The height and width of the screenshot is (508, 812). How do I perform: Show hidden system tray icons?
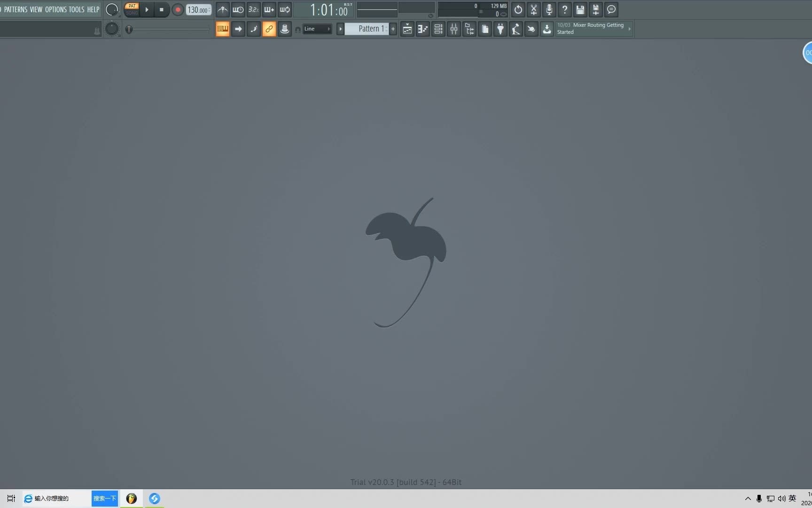coord(748,499)
